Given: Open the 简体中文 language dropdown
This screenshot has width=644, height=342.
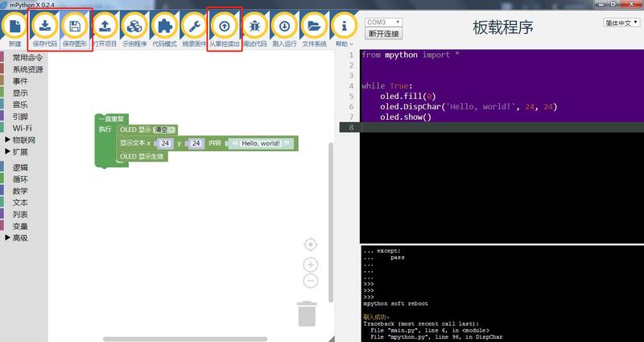Looking at the screenshot, I should click(x=621, y=23).
